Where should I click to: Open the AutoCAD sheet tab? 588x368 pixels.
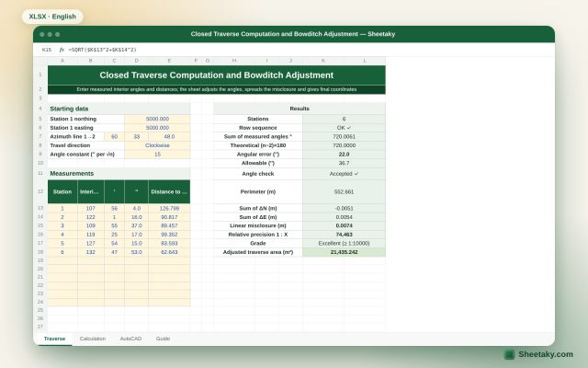click(130, 339)
